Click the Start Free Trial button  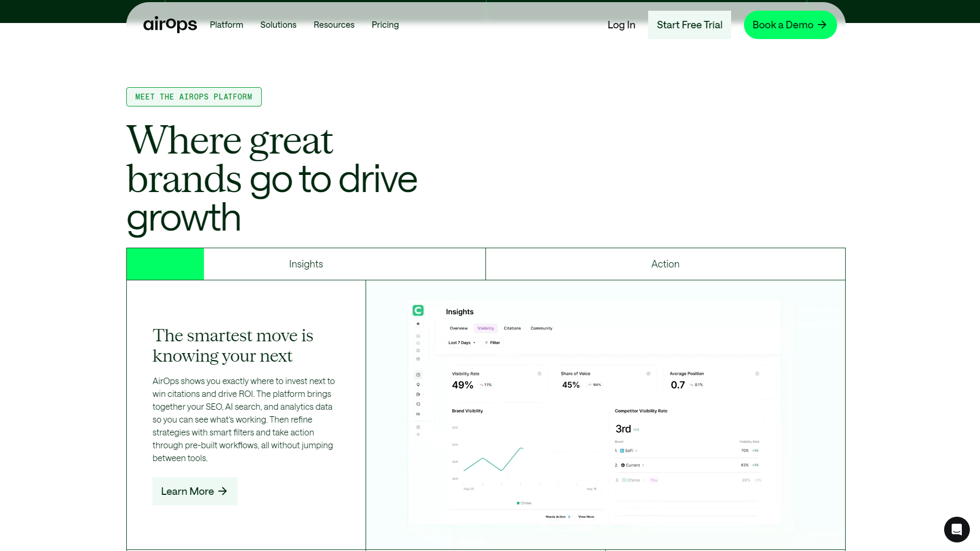click(689, 25)
